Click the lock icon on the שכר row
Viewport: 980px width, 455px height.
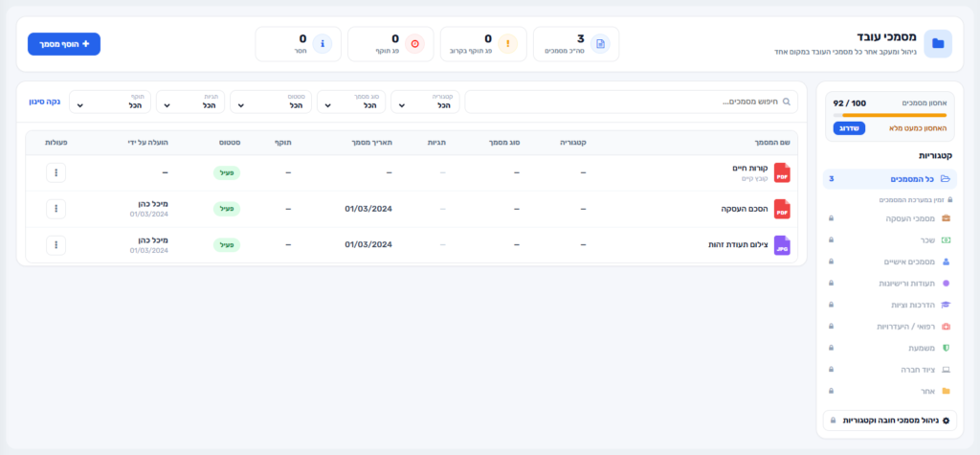pyautogui.click(x=832, y=239)
